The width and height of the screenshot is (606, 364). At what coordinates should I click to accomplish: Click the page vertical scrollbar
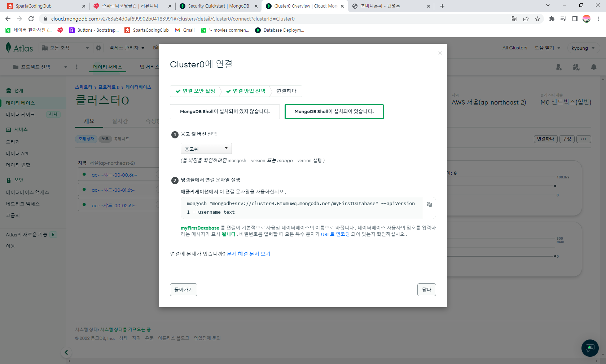pyautogui.click(x=603, y=216)
